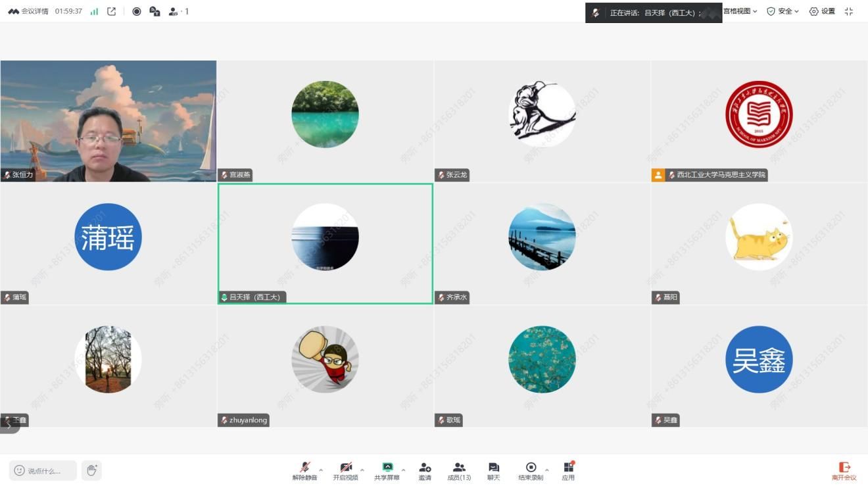Screen dimensions: 868x488
Task: Click the raise hand icon
Action: [92, 470]
